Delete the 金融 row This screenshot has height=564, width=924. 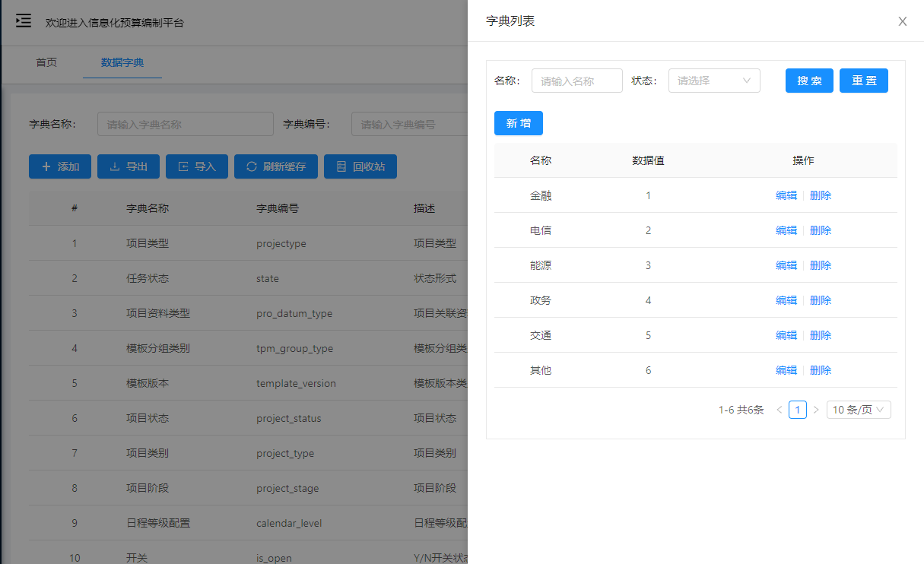tap(821, 195)
